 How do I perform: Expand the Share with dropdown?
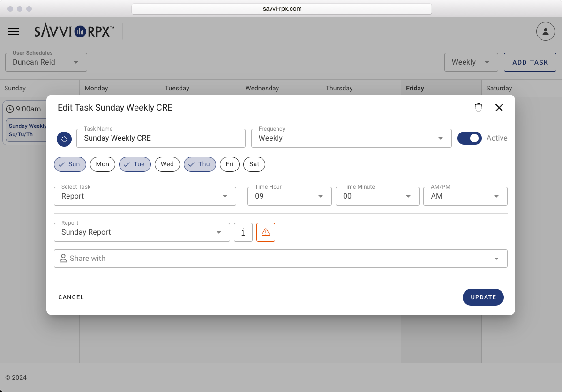point(280,259)
